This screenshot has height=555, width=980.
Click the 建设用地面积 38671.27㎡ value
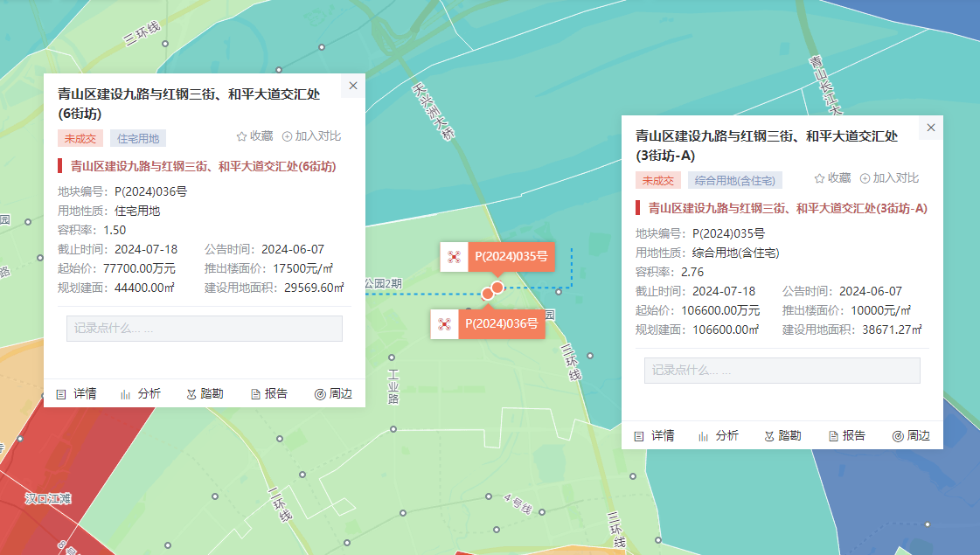coord(892,330)
